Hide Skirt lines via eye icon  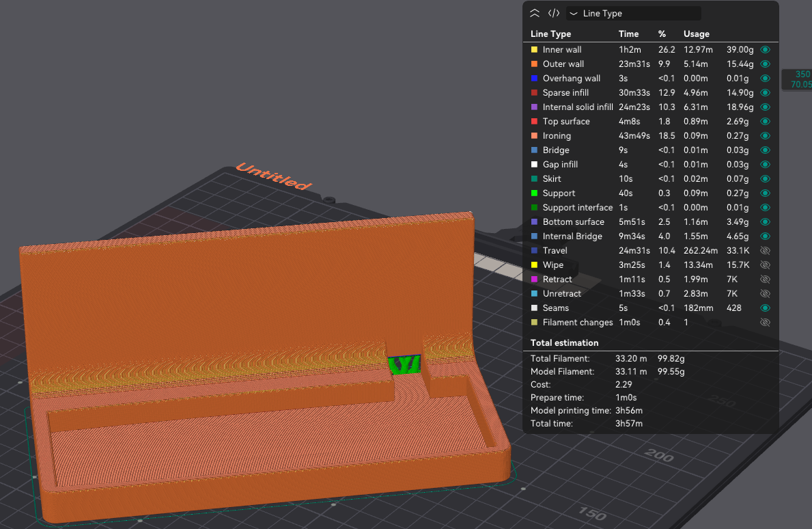pos(765,179)
